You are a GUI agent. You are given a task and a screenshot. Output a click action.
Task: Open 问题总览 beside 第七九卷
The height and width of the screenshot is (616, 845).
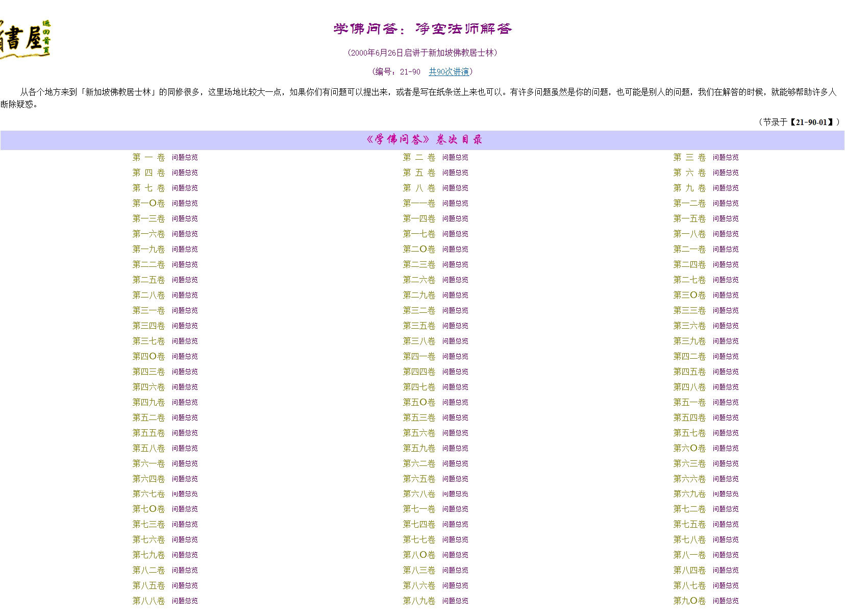[184, 555]
